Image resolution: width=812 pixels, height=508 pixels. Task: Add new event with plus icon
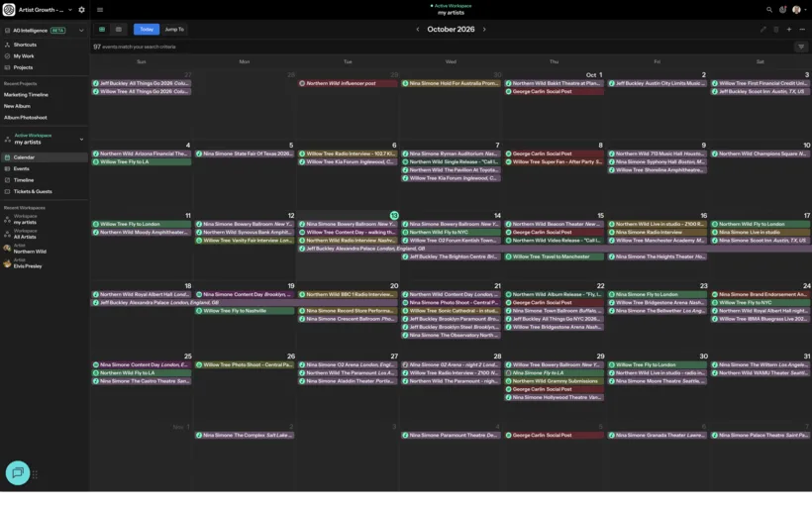[x=788, y=30]
